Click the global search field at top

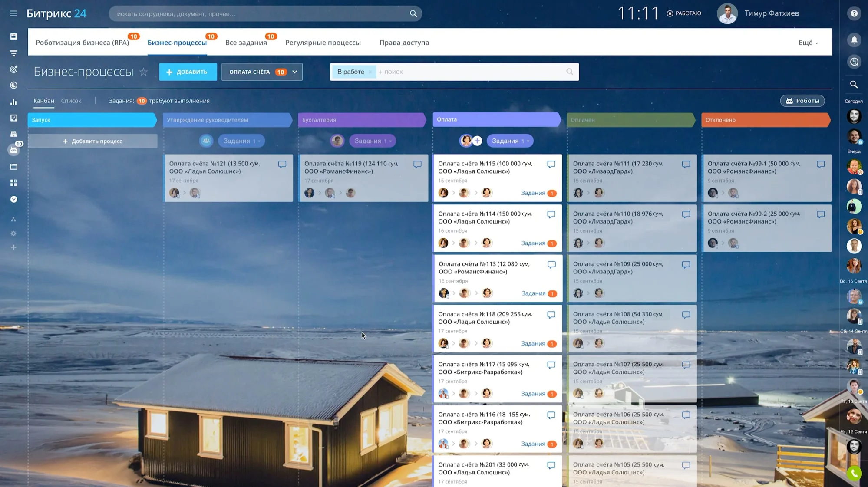(x=261, y=14)
